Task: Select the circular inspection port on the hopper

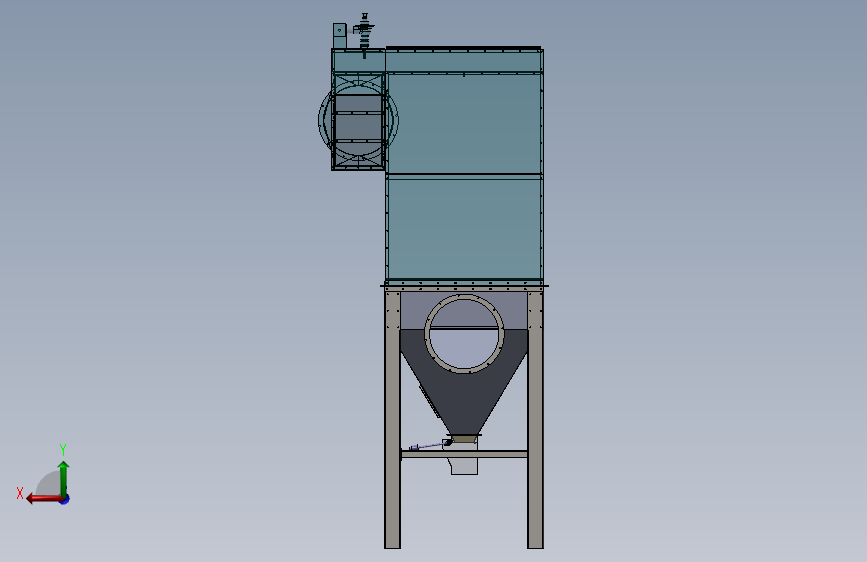Action: point(464,334)
